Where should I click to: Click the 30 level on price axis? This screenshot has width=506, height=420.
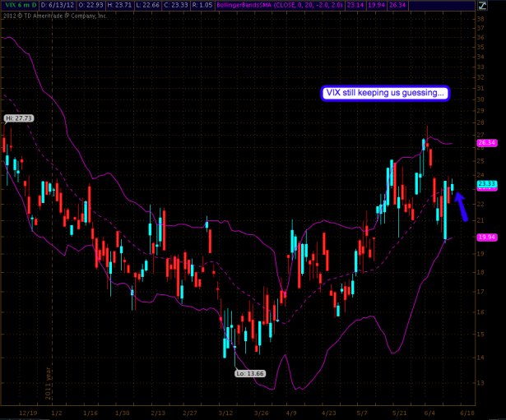coord(480,99)
